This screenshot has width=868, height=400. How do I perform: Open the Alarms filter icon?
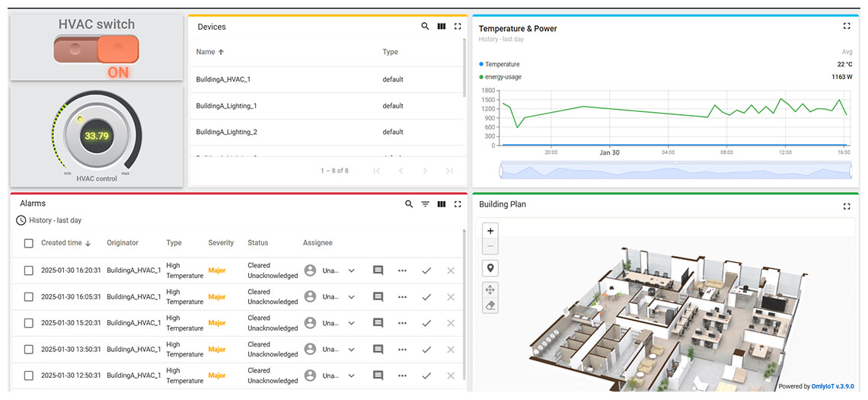[x=426, y=204]
